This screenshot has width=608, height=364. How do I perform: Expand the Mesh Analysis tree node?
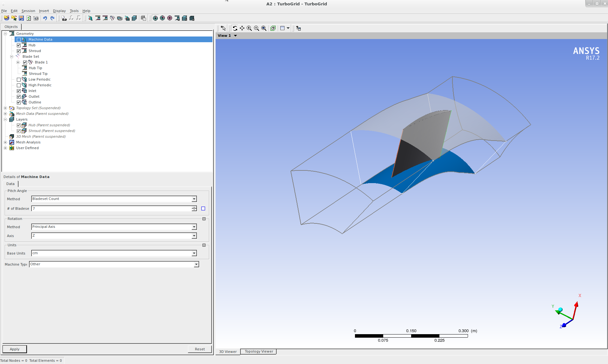click(5, 142)
